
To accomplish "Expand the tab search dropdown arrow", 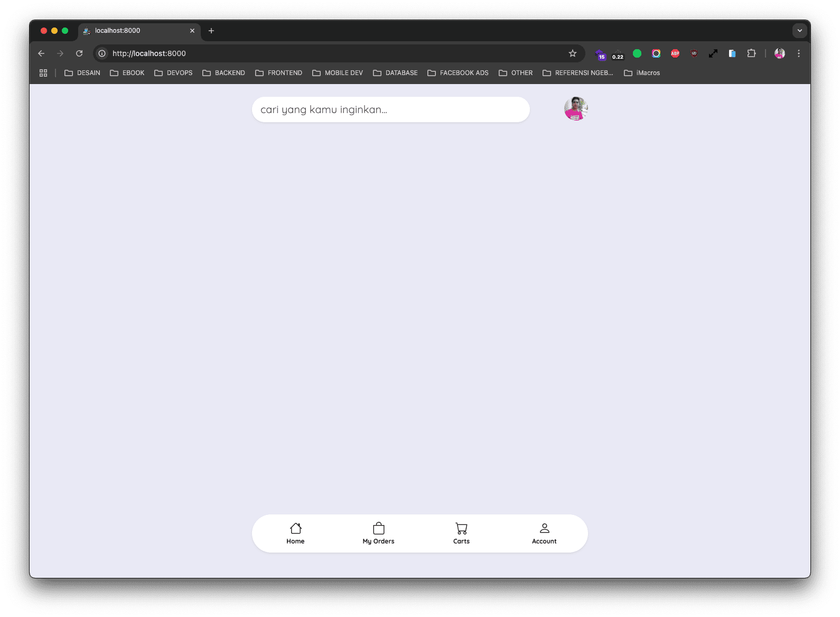I will coord(799,31).
